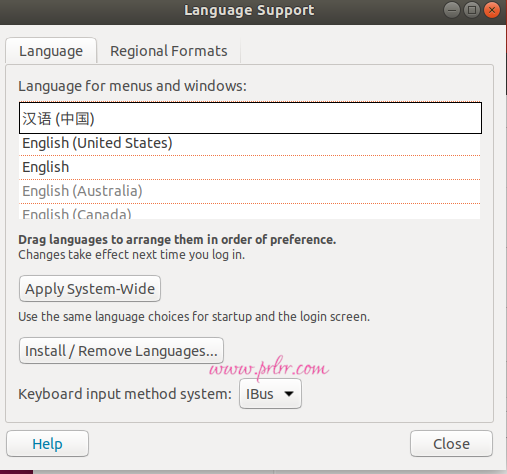This screenshot has width=507, height=474.
Task: Select the 汉语 (中国) language entry
Action: click(x=250, y=118)
